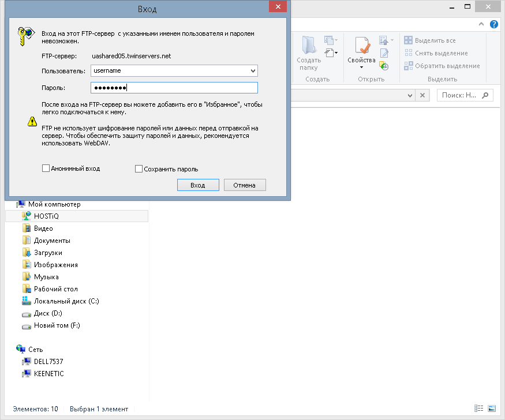Click the search magnifier icon
Image resolution: width=505 pixels, height=420 pixels.
[x=485, y=95]
